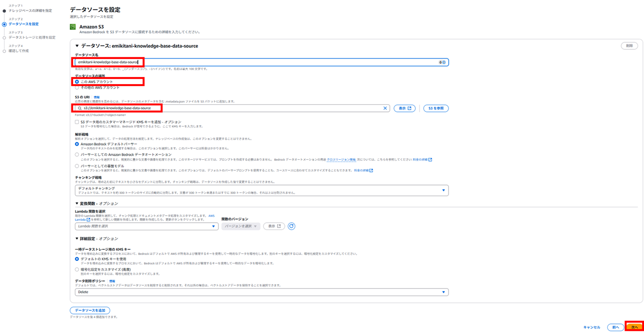644x333 pixels.
Task: Click 表示 button beside Lambda version
Action: tap(274, 226)
